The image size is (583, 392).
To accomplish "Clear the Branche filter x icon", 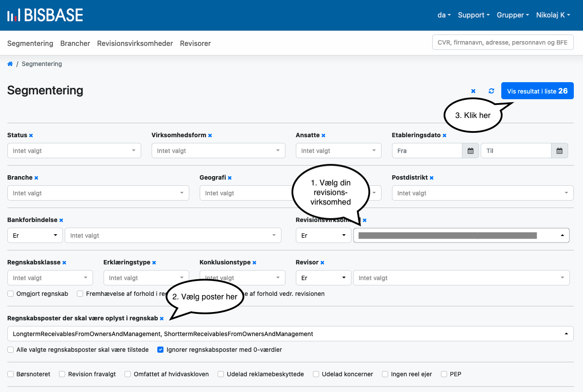I will point(36,178).
